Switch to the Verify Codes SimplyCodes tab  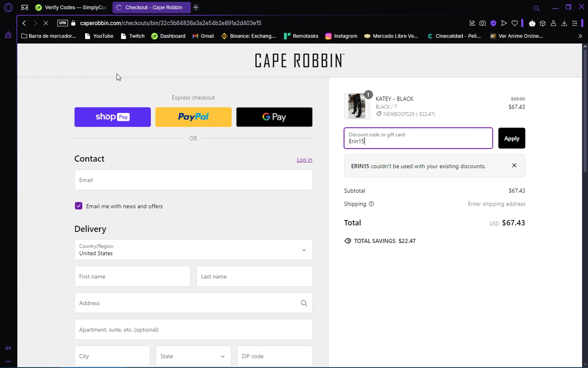(71, 7)
